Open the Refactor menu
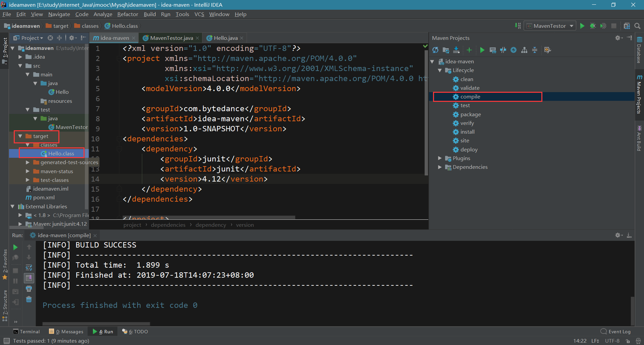The image size is (644, 345). point(128,14)
